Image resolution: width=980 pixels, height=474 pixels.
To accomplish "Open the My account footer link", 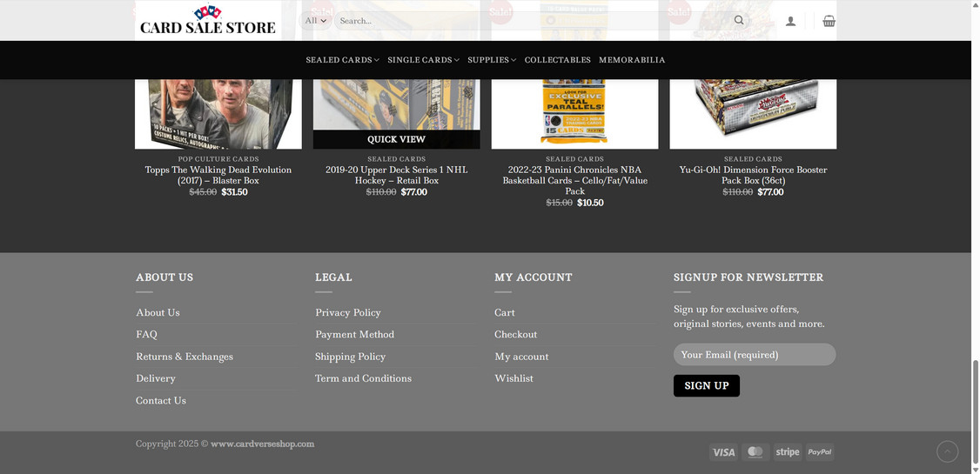I will [521, 357].
